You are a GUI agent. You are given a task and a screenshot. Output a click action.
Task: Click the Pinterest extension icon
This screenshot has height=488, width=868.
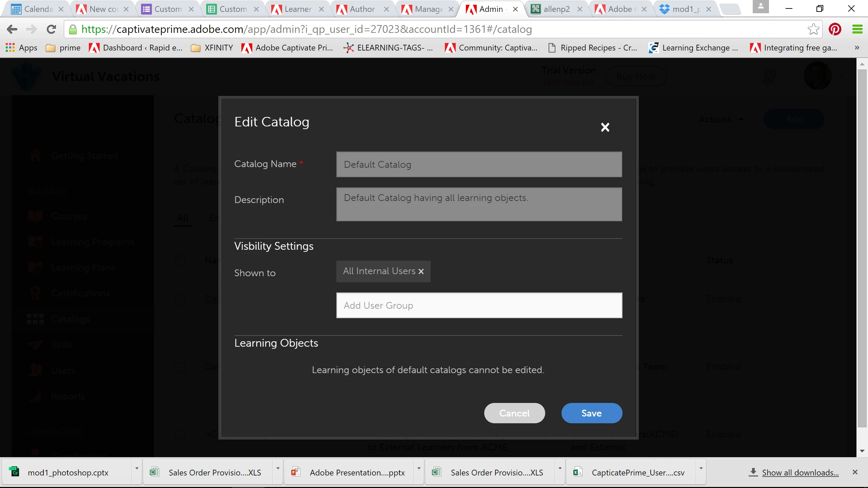coord(835,29)
